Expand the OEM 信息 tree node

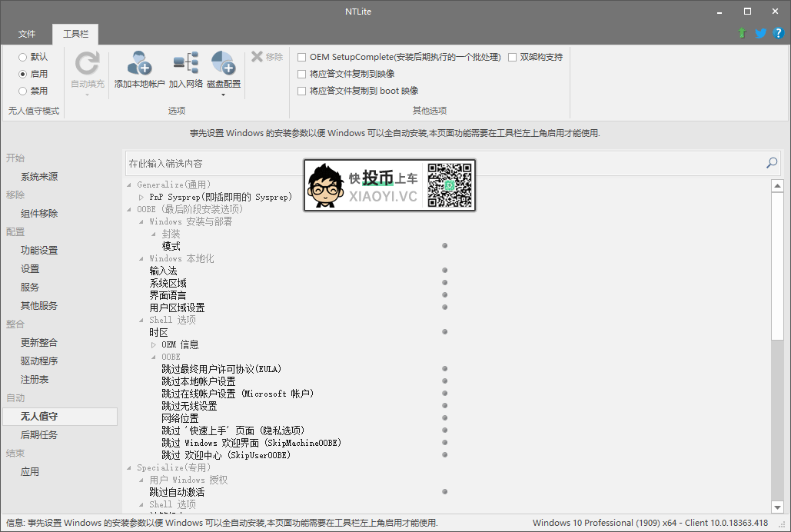154,345
